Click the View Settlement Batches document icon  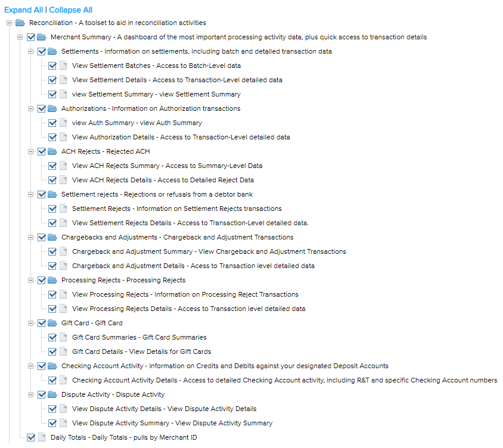pyautogui.click(x=63, y=66)
